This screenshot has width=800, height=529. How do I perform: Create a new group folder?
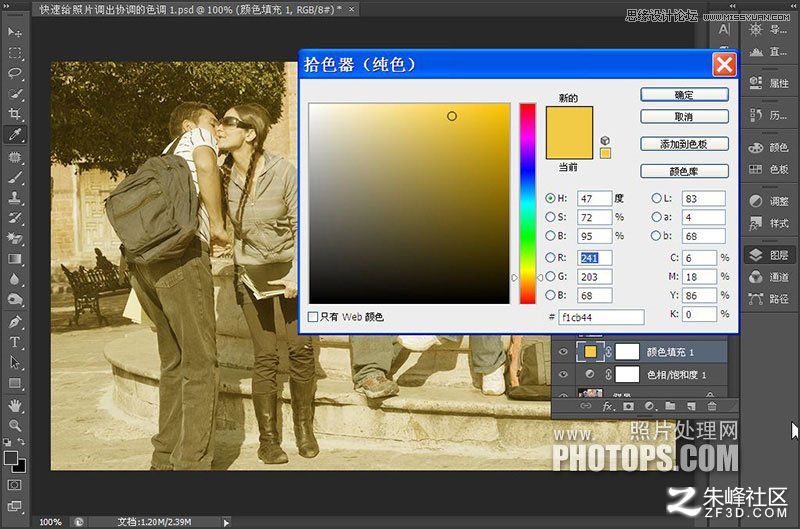[670, 406]
